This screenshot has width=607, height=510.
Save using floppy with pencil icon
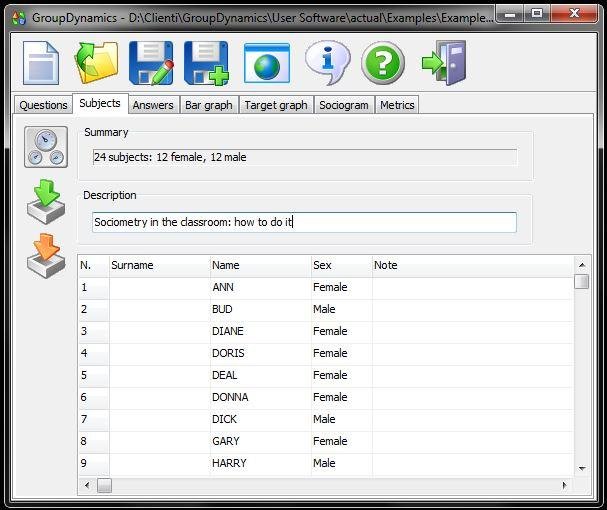(151, 63)
